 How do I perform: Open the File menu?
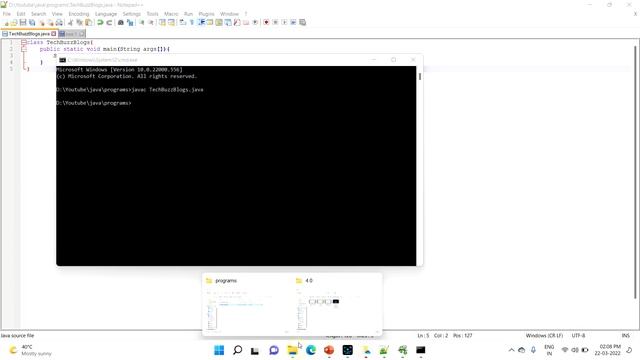(7, 14)
